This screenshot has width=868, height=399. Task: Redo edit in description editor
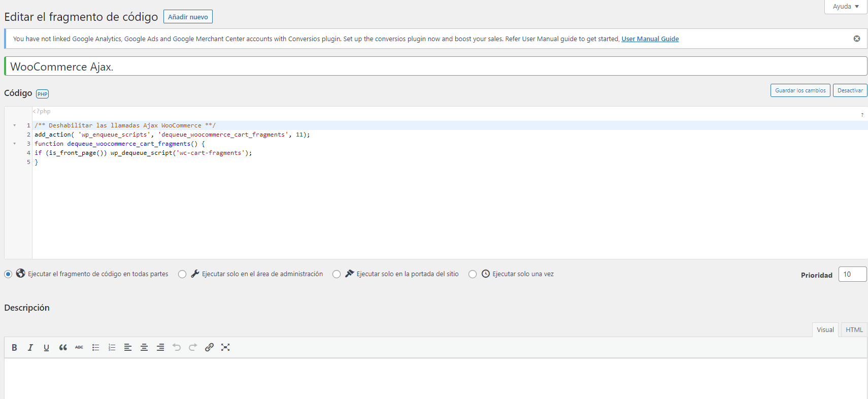click(x=193, y=348)
